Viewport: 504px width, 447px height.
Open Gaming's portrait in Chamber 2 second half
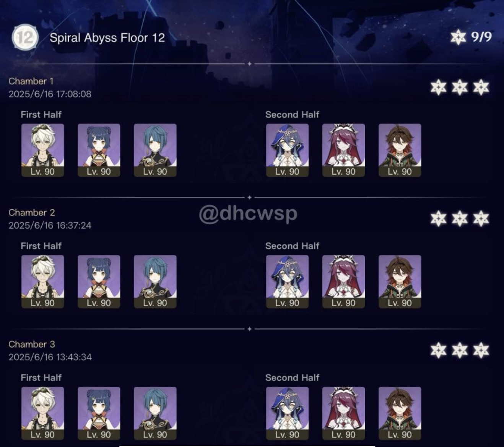tap(400, 282)
